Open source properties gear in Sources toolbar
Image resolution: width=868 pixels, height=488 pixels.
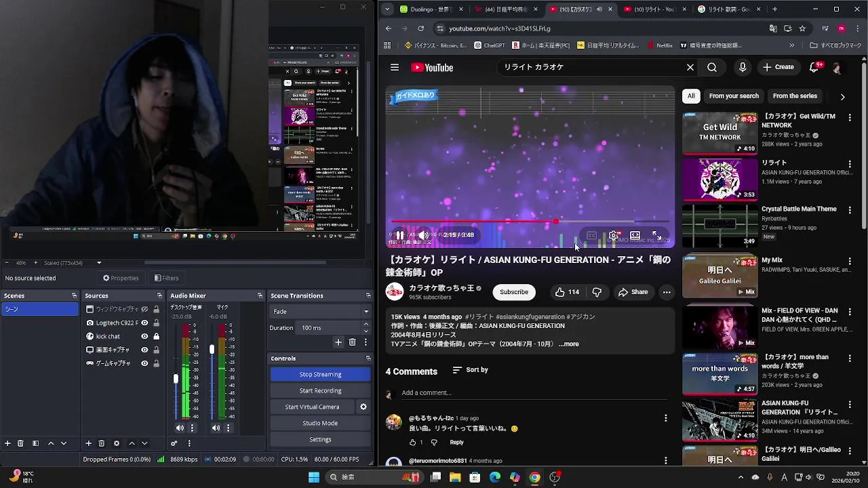click(x=117, y=443)
